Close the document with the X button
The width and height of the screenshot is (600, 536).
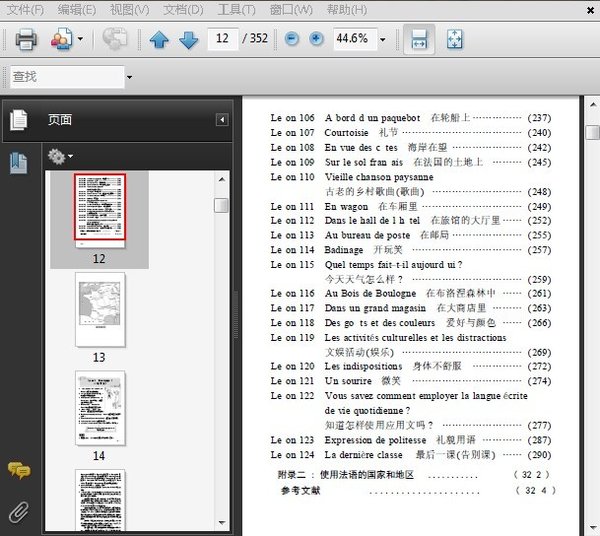(590, 10)
